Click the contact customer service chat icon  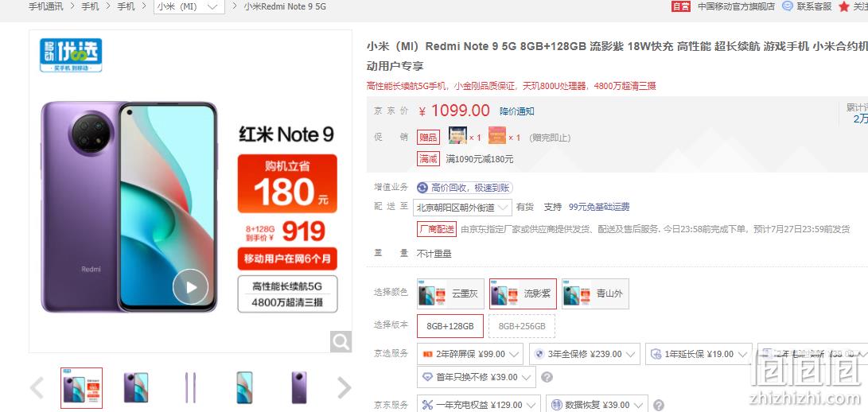coord(787,6)
